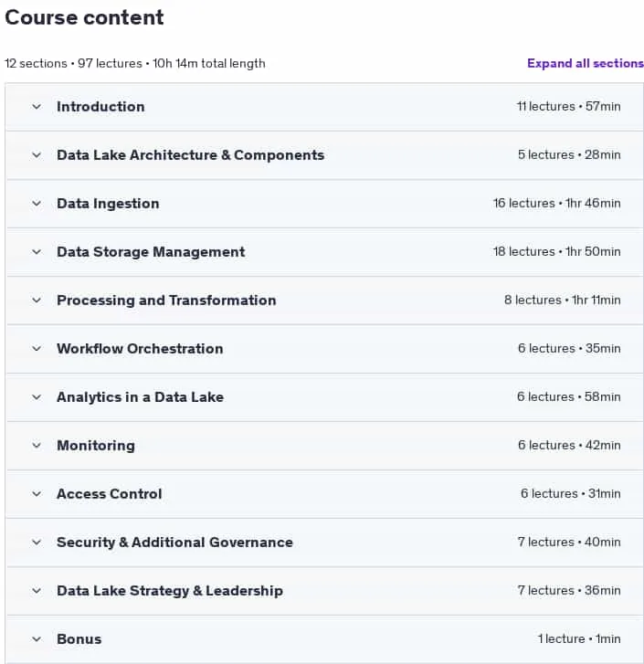Open the Monitoring section heading

pos(96,446)
